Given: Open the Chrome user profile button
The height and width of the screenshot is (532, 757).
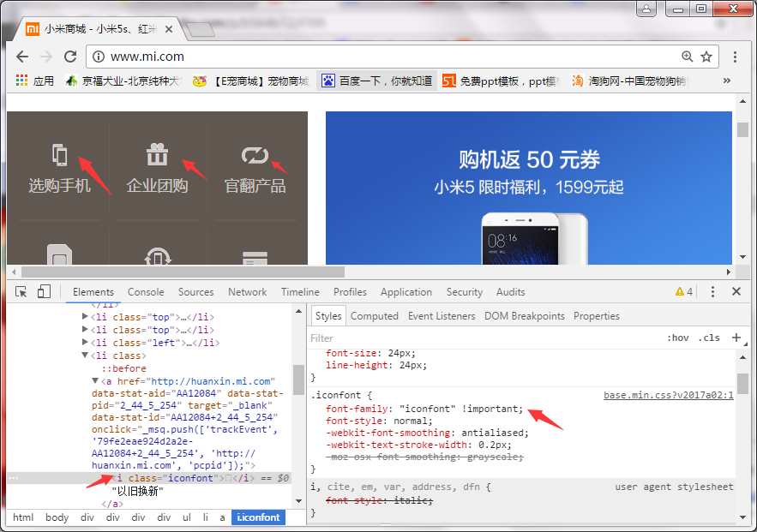Looking at the screenshot, I should [646, 9].
